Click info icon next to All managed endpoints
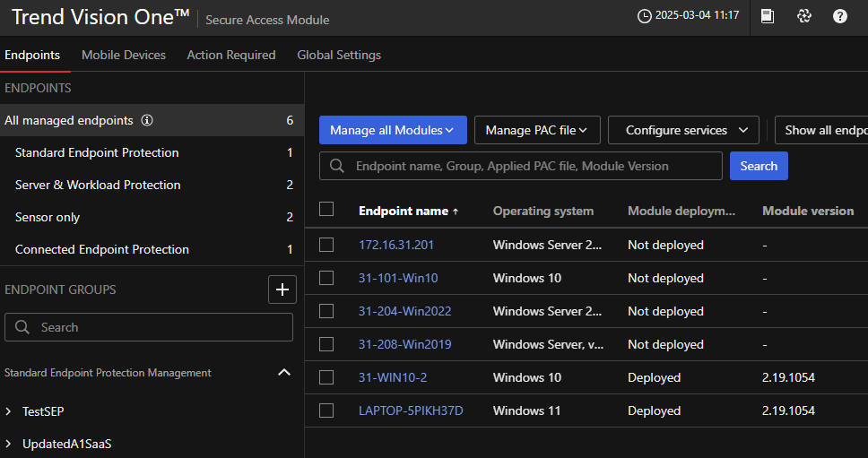Screen dimensions: 868x458 147,120
